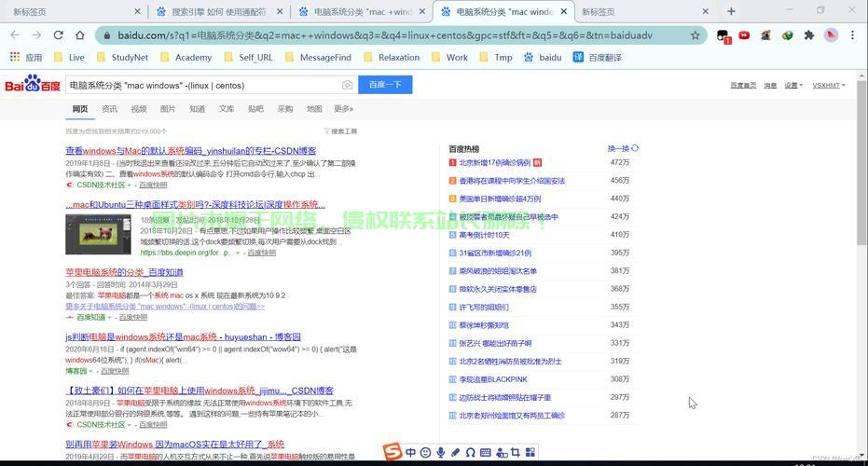Click the Sogou user skin icon
Viewport: 868px width, 466px height.
click(x=502, y=453)
